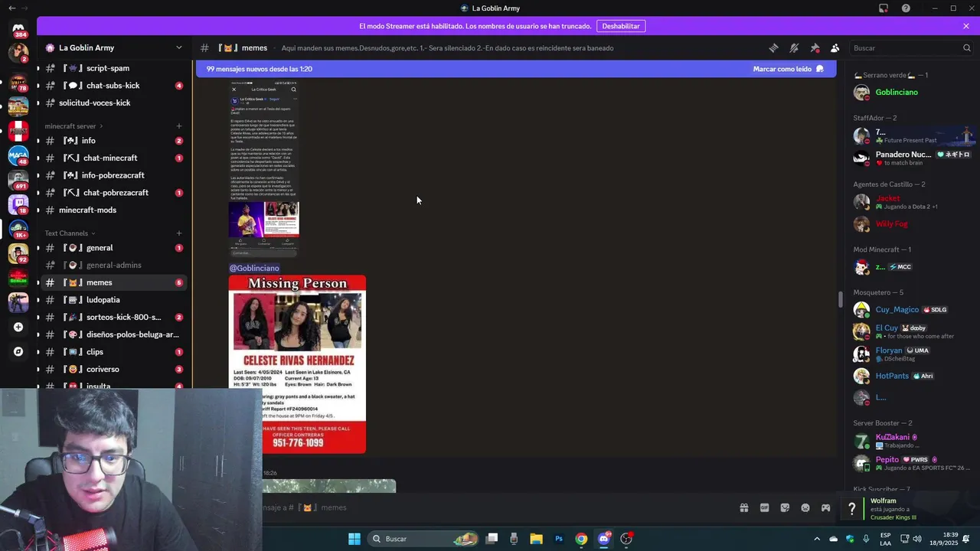Collapse the Text Channels category
This screenshot has width=980, height=551.
pos(70,233)
